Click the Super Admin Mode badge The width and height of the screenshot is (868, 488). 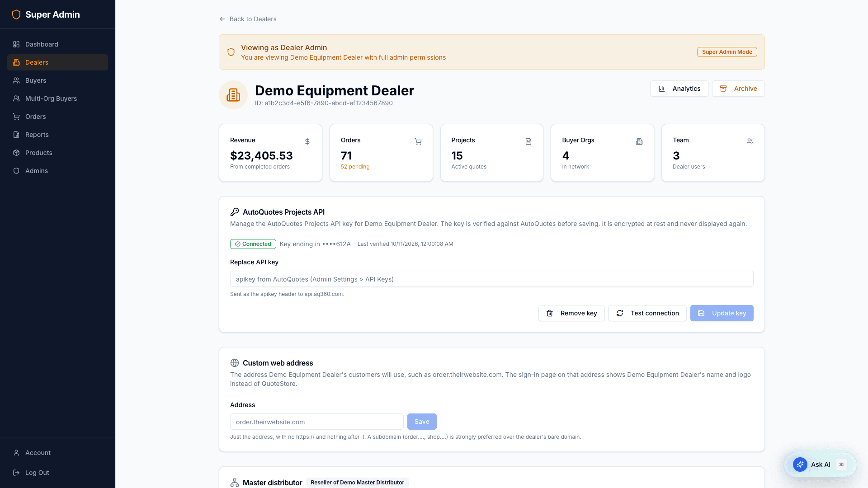pos(727,52)
